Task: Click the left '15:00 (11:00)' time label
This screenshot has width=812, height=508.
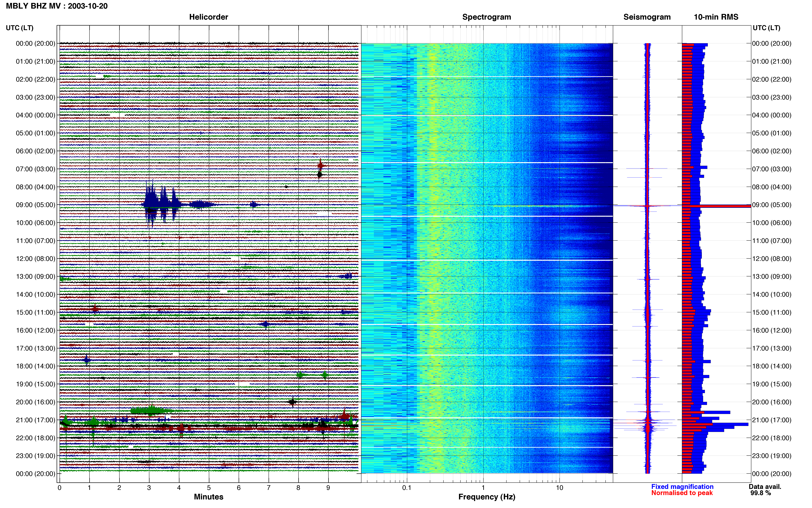Action: [36, 313]
